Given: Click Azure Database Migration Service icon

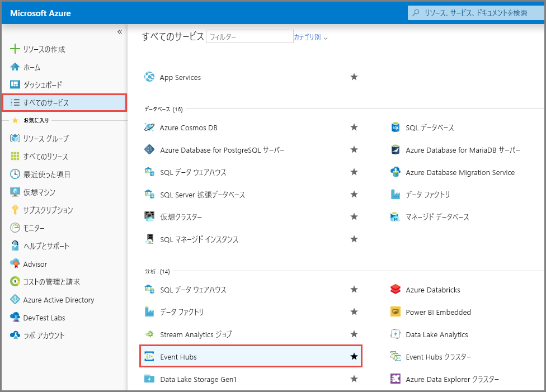Looking at the screenshot, I should (x=396, y=172).
